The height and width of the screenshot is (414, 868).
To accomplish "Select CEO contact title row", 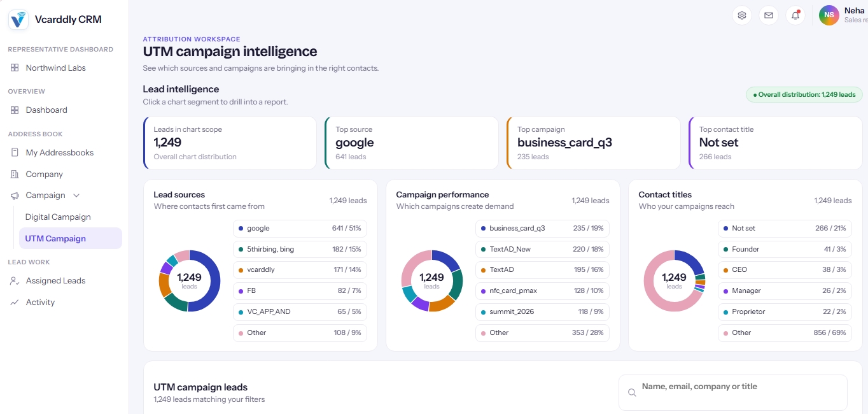I will pos(785,270).
